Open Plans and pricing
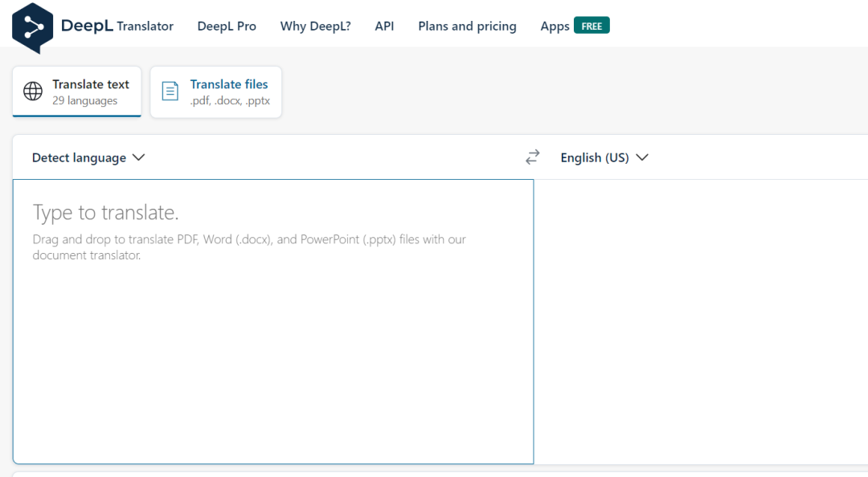The image size is (868, 477). click(467, 26)
